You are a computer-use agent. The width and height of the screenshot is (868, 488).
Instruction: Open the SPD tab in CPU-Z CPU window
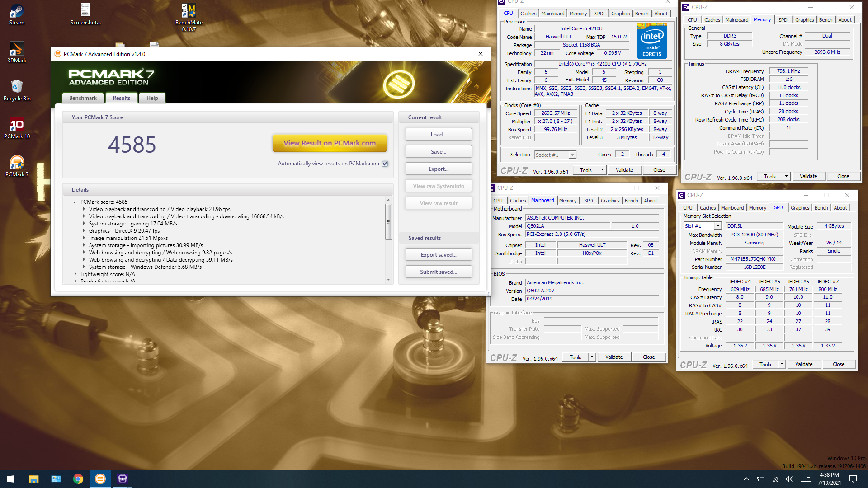(x=599, y=14)
